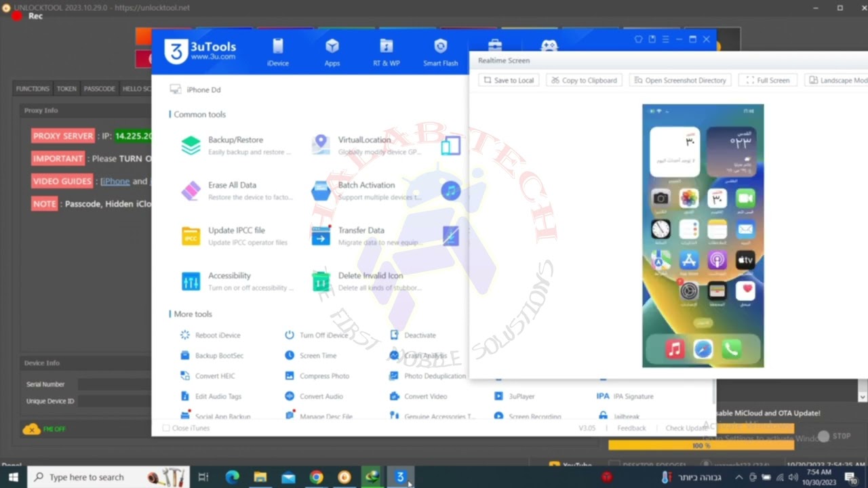Click Turn Off iDevice
This screenshot has height=488, width=868.
[x=317, y=335]
